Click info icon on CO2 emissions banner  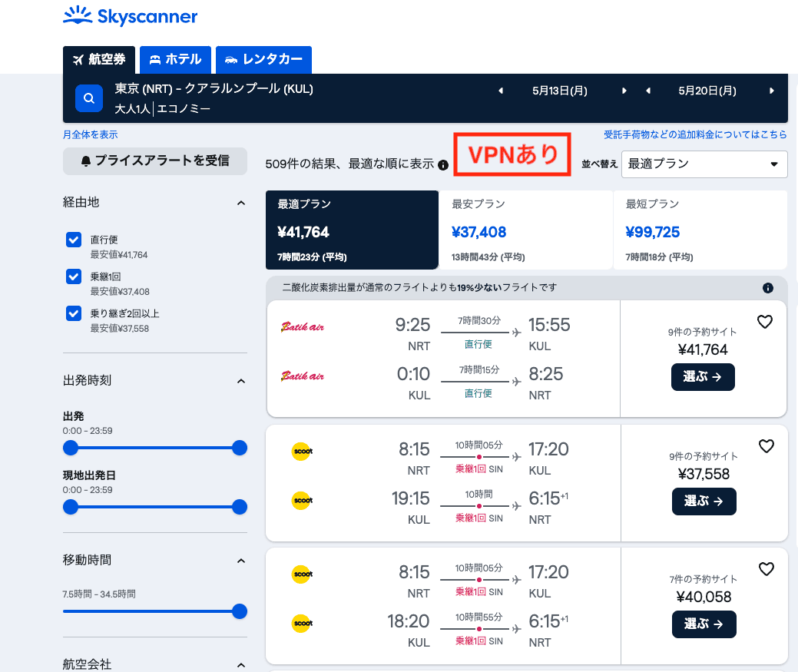[x=767, y=288]
